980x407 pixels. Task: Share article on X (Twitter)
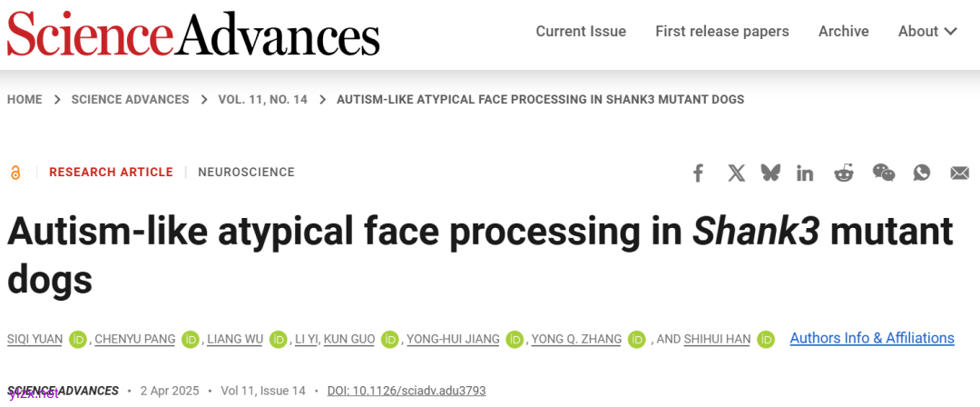(x=736, y=173)
